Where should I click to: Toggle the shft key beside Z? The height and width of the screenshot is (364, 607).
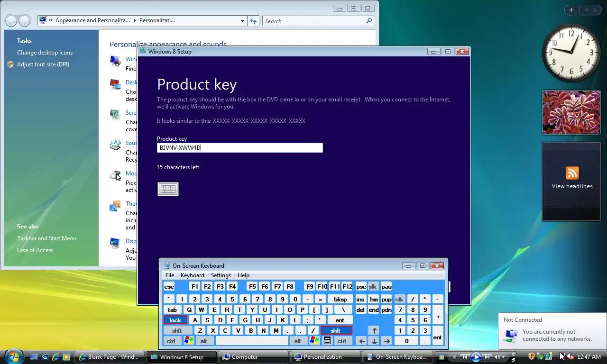click(177, 330)
